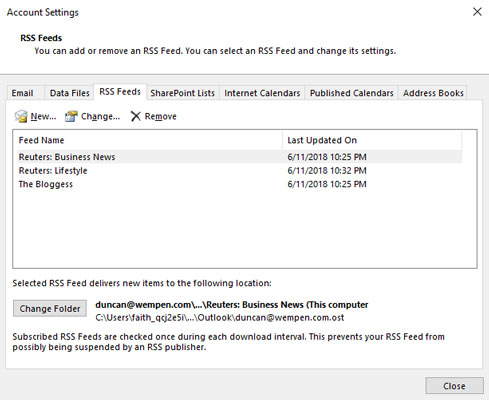This screenshot has width=489, height=400.
Task: Click the Change feed folder icon
Action: pos(71,116)
